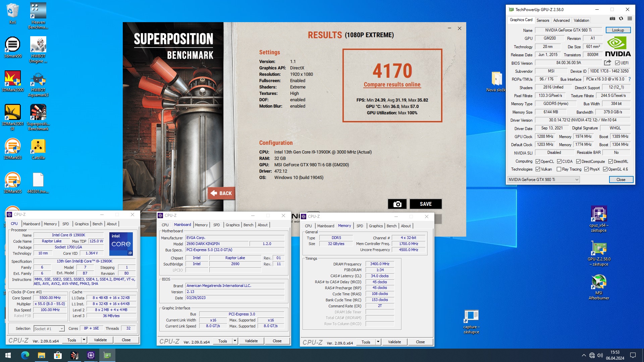Toggle the Vulkan checkbox
Image resolution: width=644 pixels, height=362 pixels.
538,169
